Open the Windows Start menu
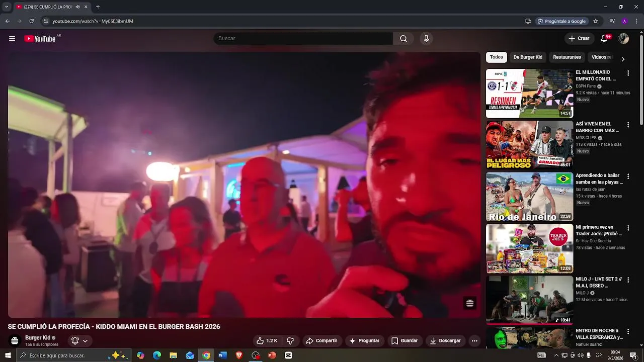Screen dimensions: 644x362 tap(8, 355)
